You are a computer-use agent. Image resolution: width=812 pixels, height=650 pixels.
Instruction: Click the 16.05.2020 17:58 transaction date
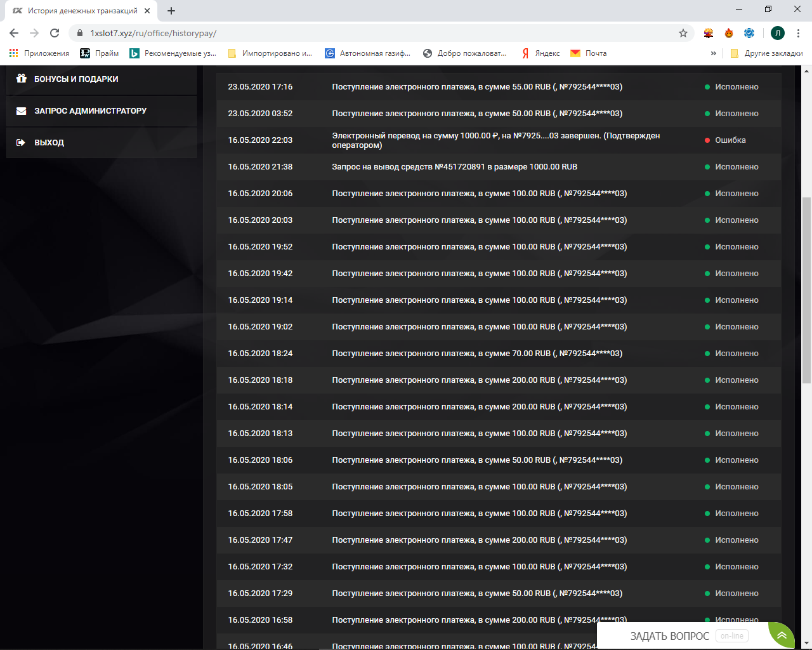(260, 514)
